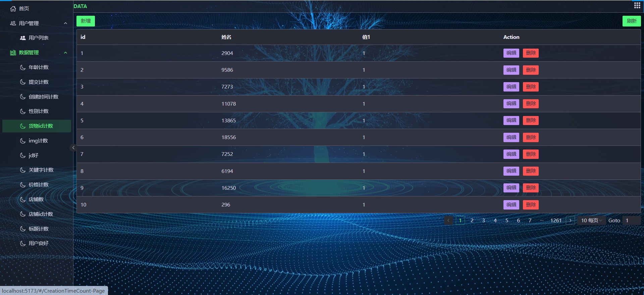Delete the row with 姓名 7252
This screenshot has width=644, height=295.
(531, 154)
